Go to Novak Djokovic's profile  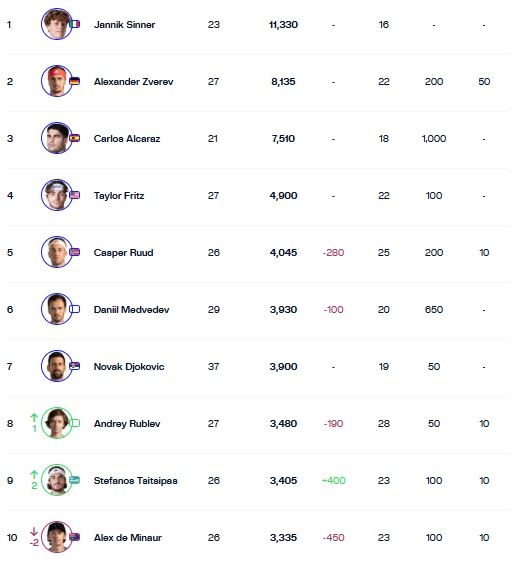pyautogui.click(x=129, y=367)
